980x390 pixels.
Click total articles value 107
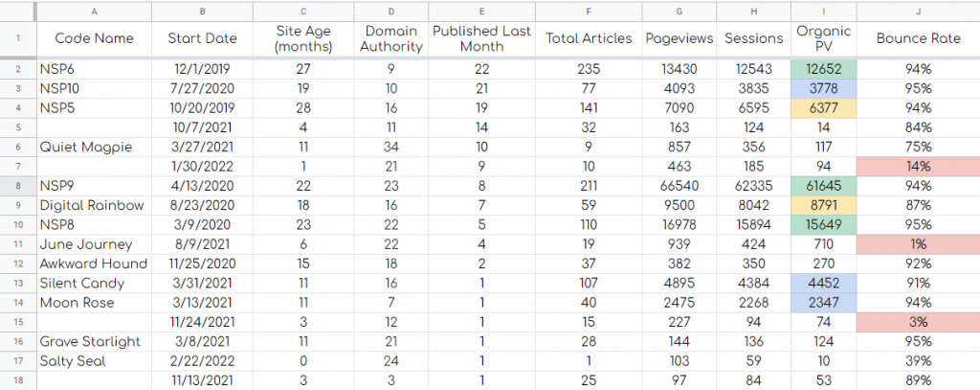589,283
